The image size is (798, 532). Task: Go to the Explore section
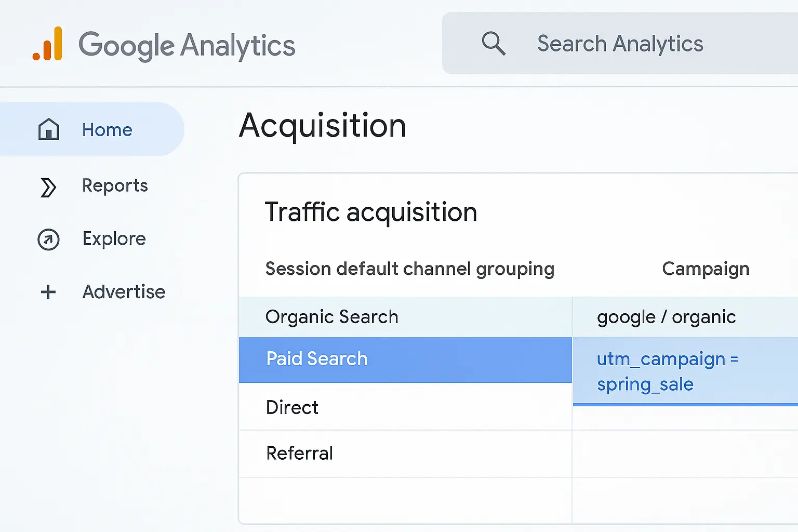[x=114, y=239]
